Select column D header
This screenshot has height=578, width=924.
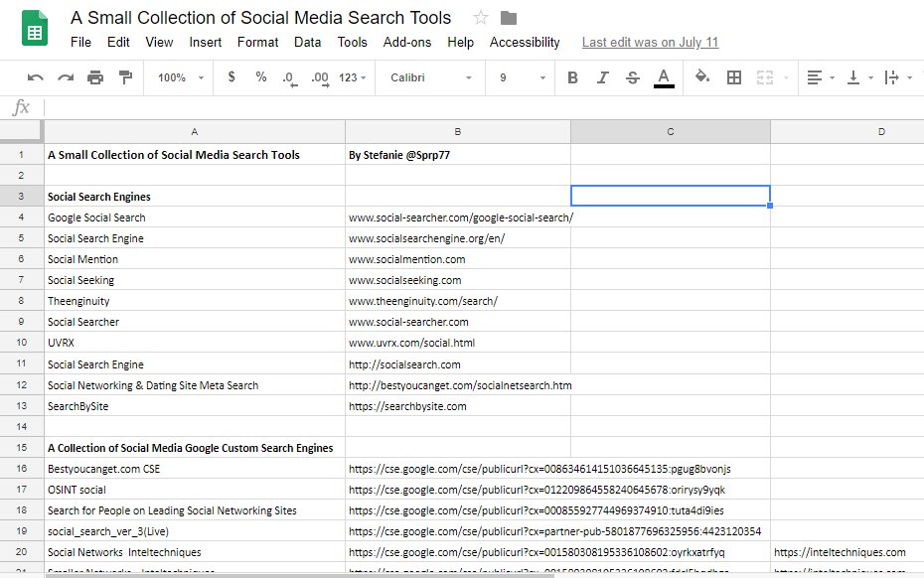click(847, 131)
